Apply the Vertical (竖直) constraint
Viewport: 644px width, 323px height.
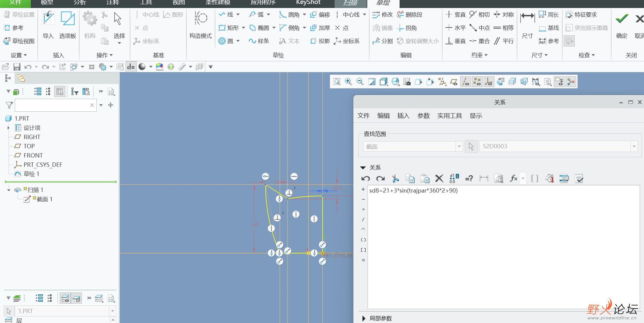point(456,14)
